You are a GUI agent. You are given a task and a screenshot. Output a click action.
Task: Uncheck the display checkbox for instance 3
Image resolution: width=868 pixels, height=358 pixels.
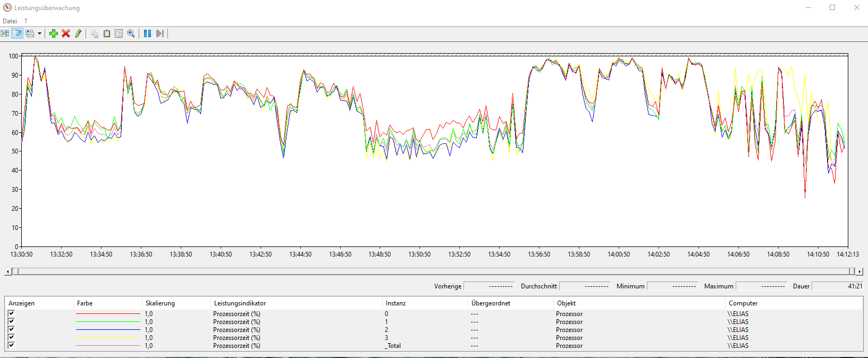tap(11, 337)
